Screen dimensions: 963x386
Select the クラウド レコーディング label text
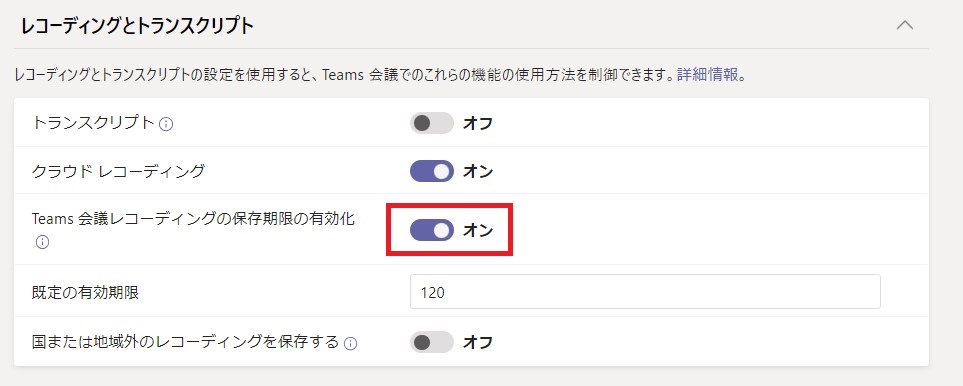118,171
